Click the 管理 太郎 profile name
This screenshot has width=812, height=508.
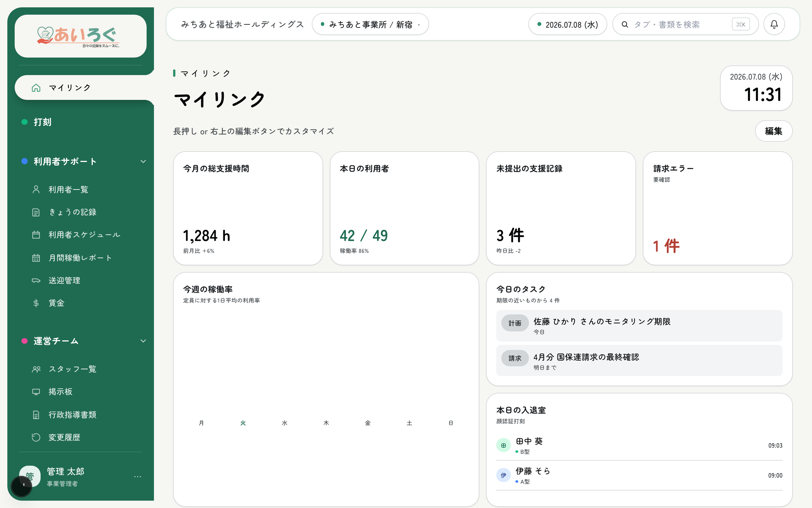click(65, 471)
